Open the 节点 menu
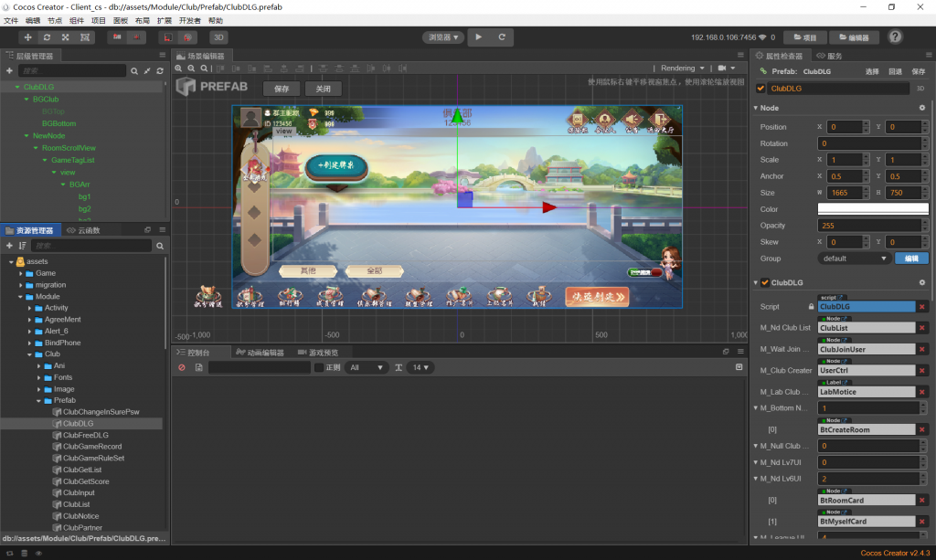This screenshot has width=936, height=560. pyautogui.click(x=55, y=20)
